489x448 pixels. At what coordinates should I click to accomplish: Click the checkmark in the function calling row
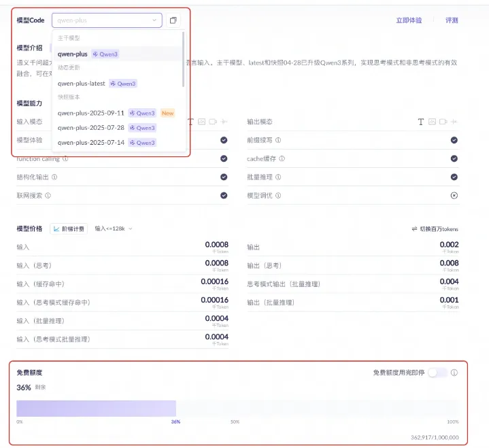pos(224,158)
